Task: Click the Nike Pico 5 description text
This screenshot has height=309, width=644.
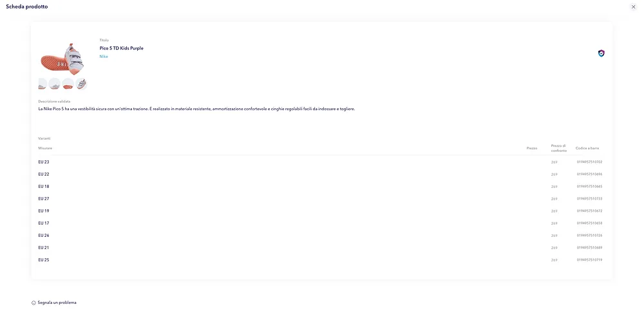Action: (x=196, y=109)
